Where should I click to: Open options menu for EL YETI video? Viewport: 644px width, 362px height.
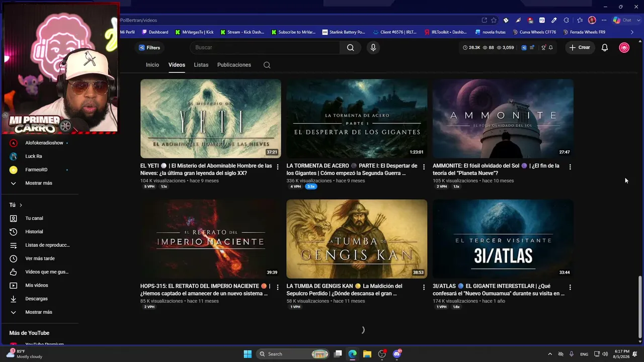click(x=278, y=167)
